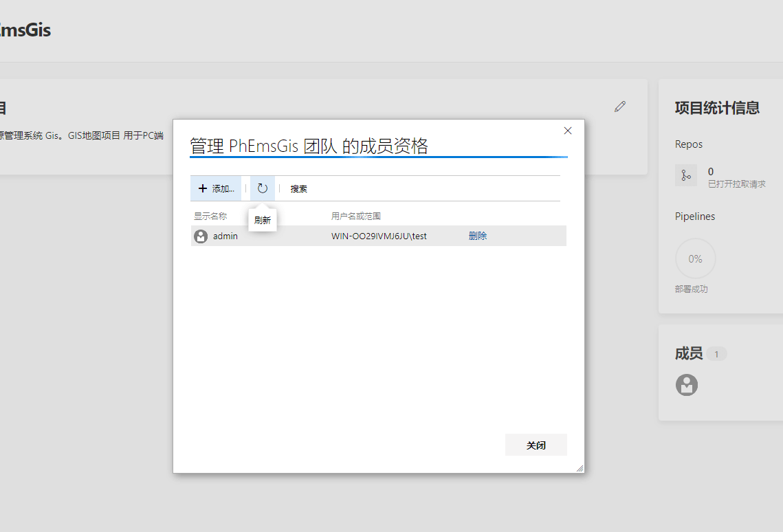Click the 部署成功 label under Pipelines
The width and height of the screenshot is (783, 532).
click(x=691, y=289)
